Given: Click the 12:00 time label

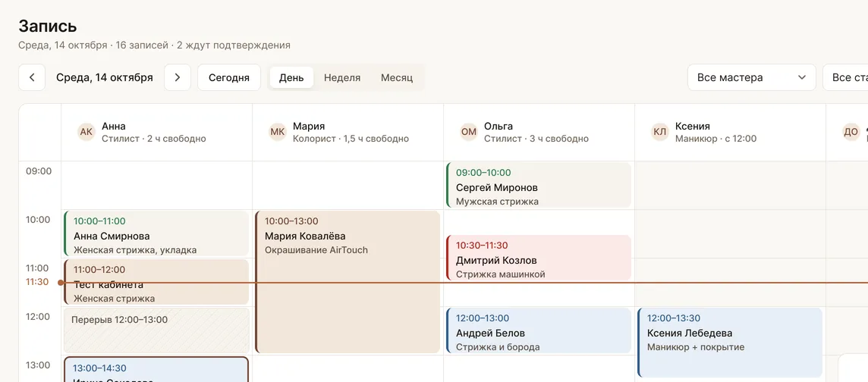Looking at the screenshot, I should tap(39, 317).
